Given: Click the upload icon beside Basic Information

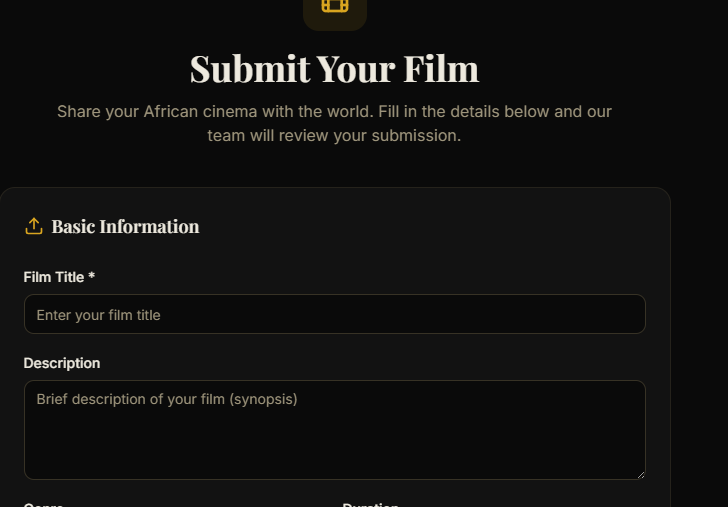Looking at the screenshot, I should 34,226.
